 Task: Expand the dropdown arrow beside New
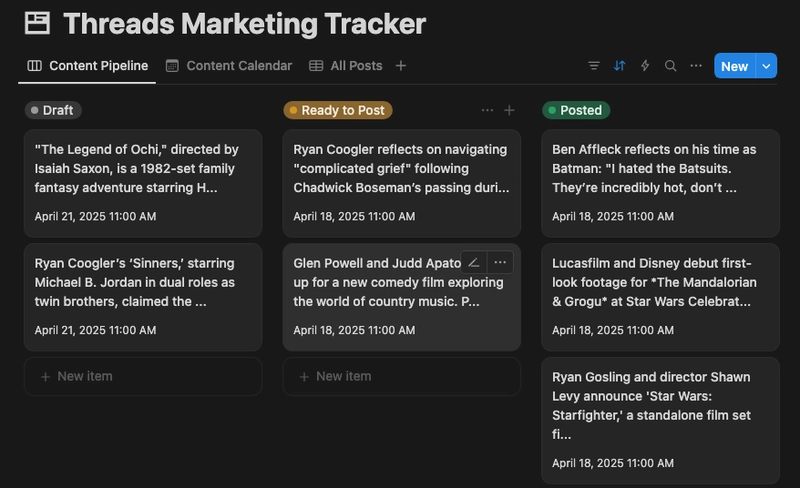pyautogui.click(x=766, y=66)
